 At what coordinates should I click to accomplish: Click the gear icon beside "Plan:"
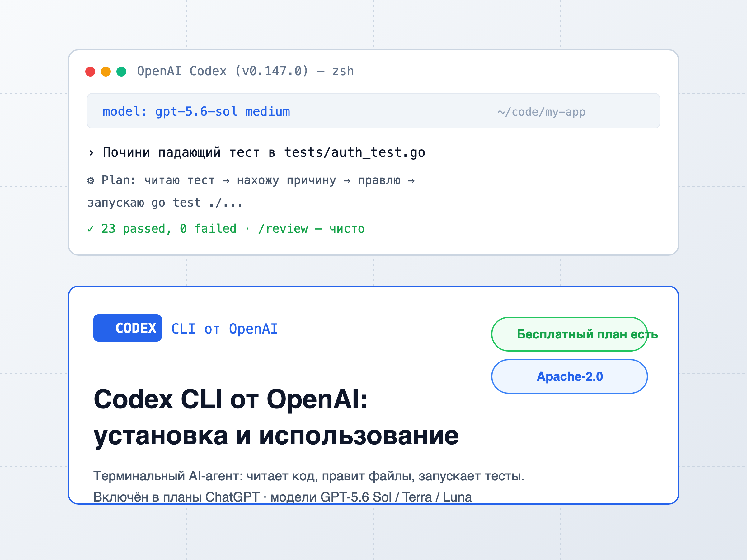(91, 180)
